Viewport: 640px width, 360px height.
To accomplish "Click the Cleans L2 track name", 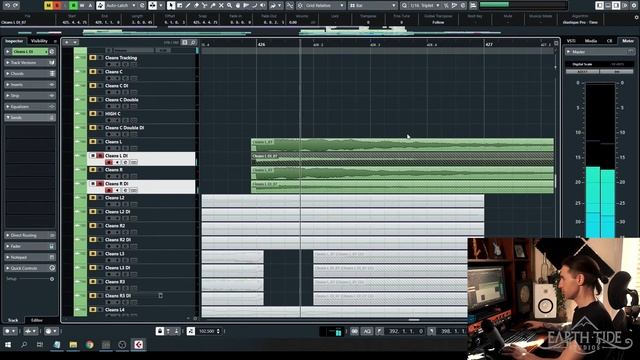I will point(115,198).
